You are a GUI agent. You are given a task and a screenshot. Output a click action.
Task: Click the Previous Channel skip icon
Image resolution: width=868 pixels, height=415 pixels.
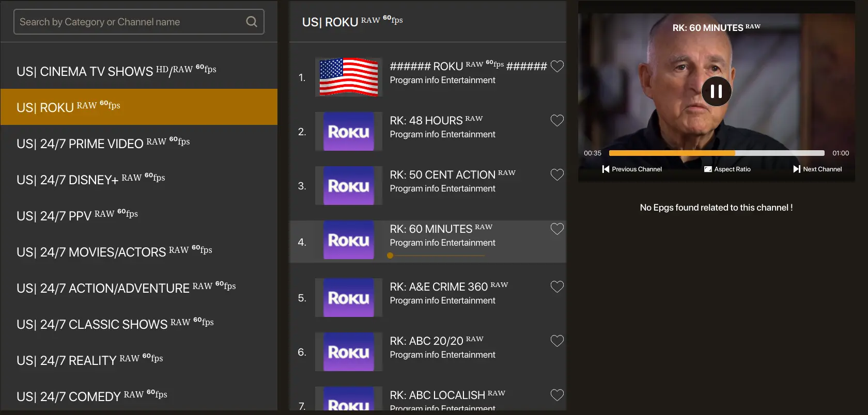click(606, 169)
